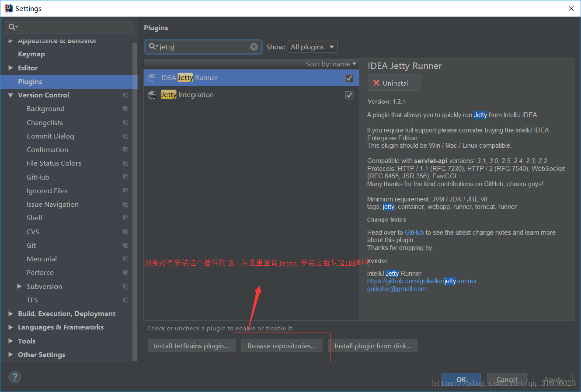Click project-level icon next to GitHub

click(125, 177)
